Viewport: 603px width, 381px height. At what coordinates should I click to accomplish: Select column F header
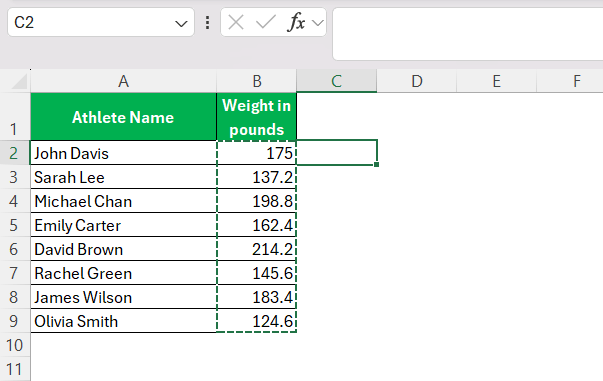coord(570,81)
